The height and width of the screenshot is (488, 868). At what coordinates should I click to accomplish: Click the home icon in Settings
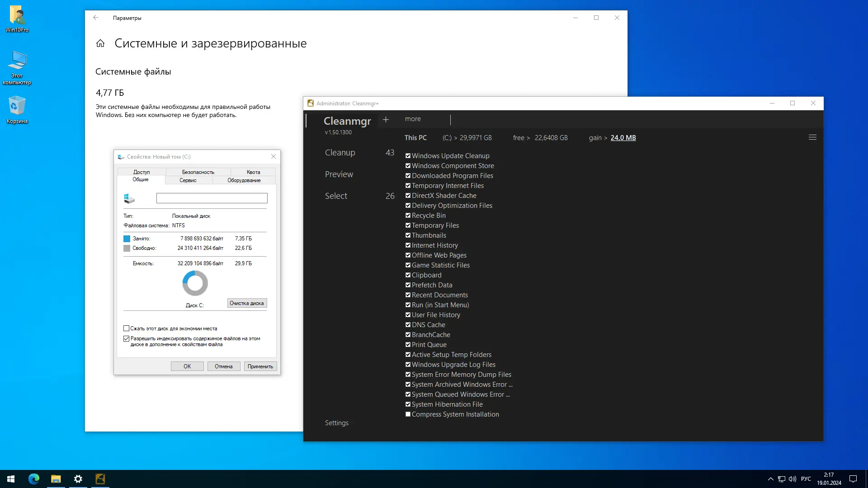(100, 43)
